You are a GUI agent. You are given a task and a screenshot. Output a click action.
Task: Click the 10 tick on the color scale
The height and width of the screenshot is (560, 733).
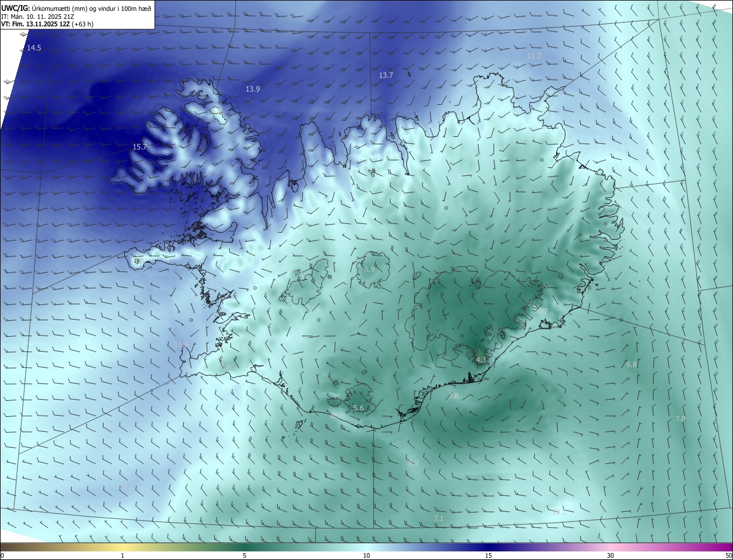pyautogui.click(x=366, y=556)
